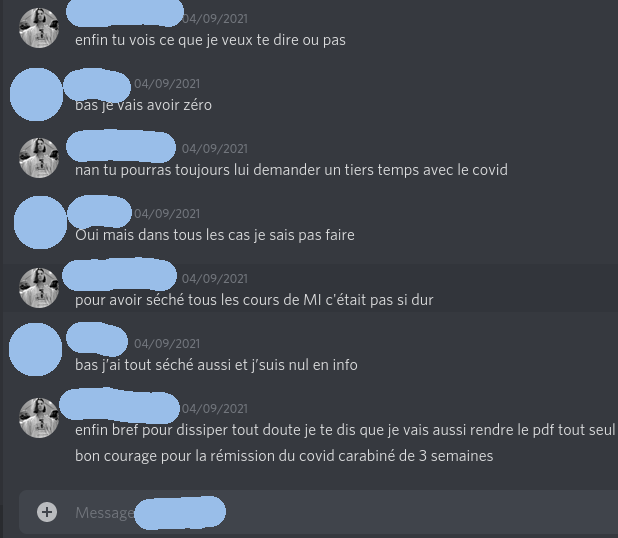
Task: Select message 'enfin tu vois ce que je veux te dire'
Action: click(x=210, y=40)
